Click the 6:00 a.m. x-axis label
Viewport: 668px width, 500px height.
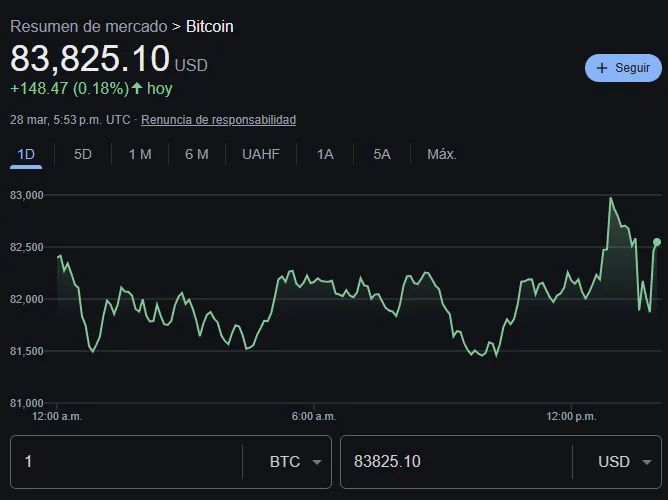(314, 416)
